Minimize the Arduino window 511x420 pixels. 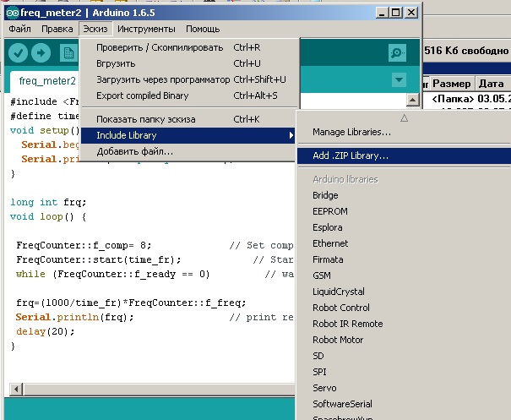[382, 13]
